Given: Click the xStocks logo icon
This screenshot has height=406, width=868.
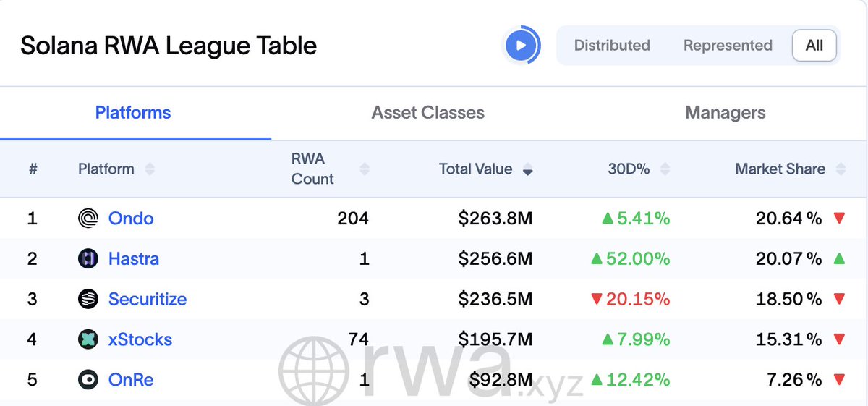Looking at the screenshot, I should [x=88, y=339].
